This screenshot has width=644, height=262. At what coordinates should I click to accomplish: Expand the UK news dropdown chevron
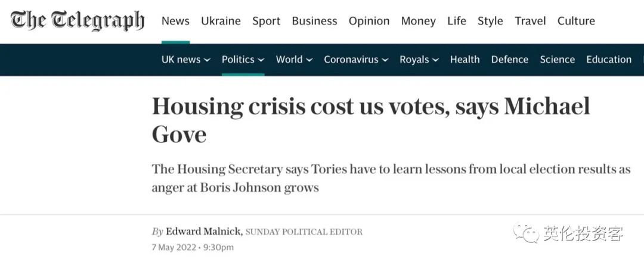[x=207, y=60]
